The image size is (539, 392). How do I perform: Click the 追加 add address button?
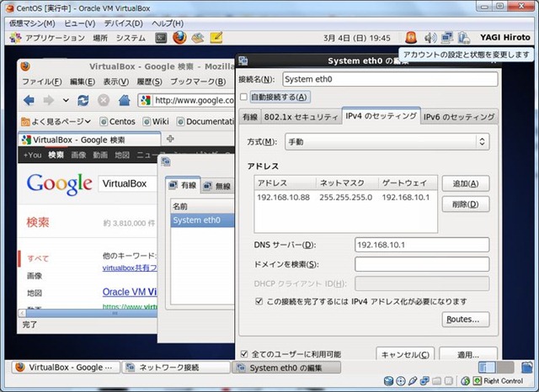coord(465,183)
